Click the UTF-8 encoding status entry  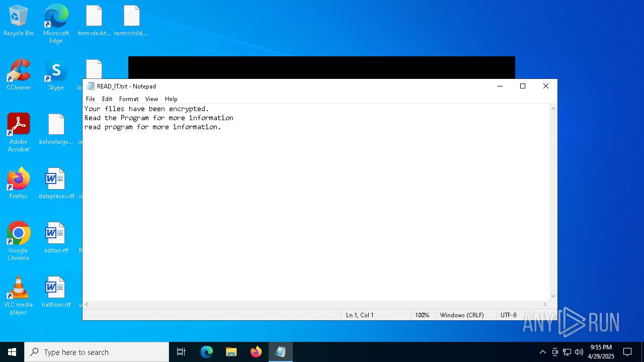[x=508, y=315]
